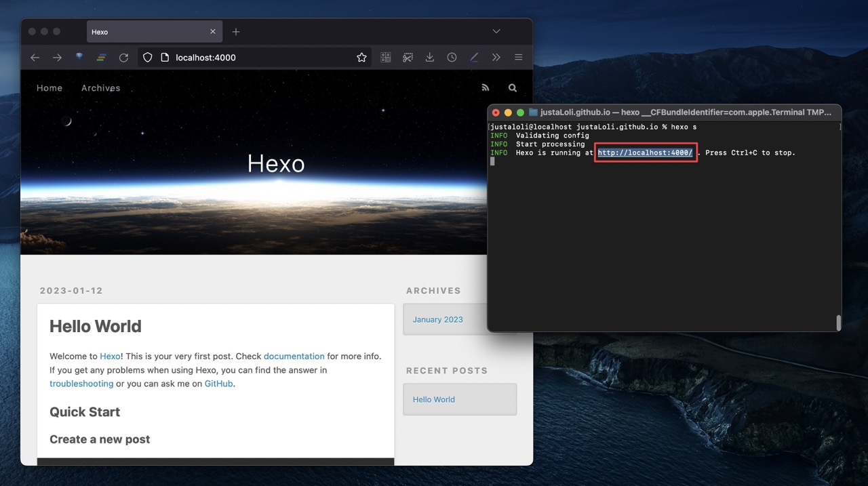Click the 'Start processing' Terminal line
Image resolution: width=868 pixels, height=486 pixels.
(x=550, y=144)
